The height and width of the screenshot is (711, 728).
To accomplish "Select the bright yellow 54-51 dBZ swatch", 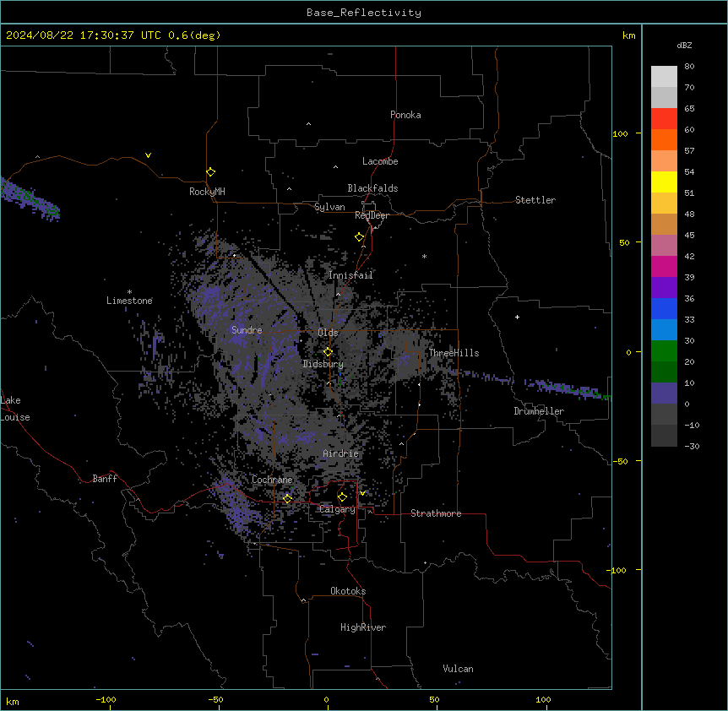I will click(x=664, y=182).
